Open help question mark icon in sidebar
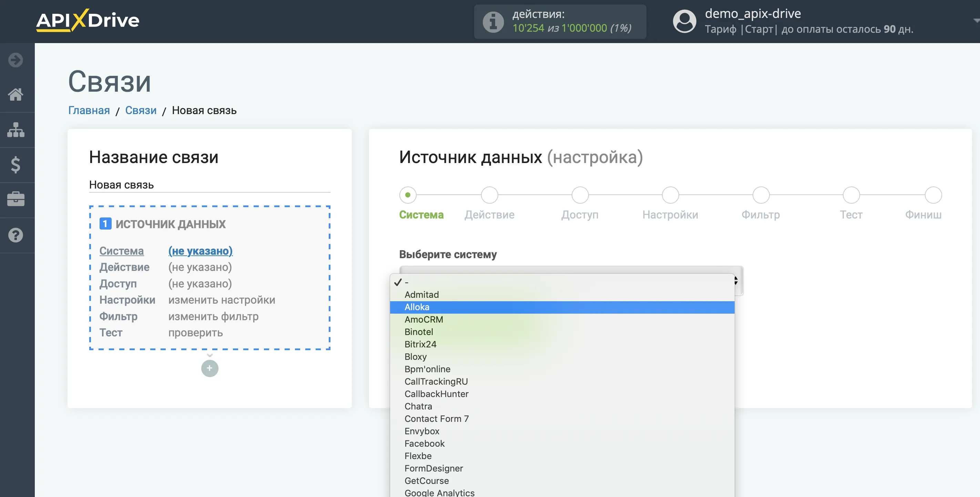Viewport: 980px width, 497px height. [x=16, y=235]
